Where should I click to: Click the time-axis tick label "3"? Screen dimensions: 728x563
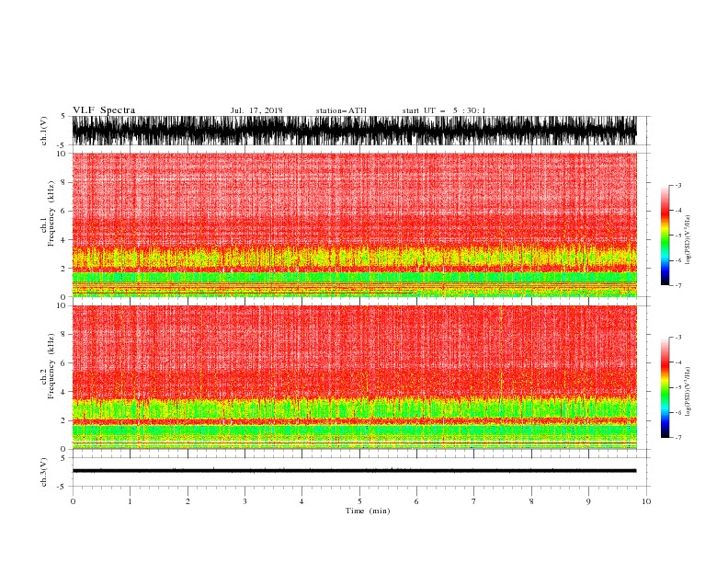(x=245, y=501)
